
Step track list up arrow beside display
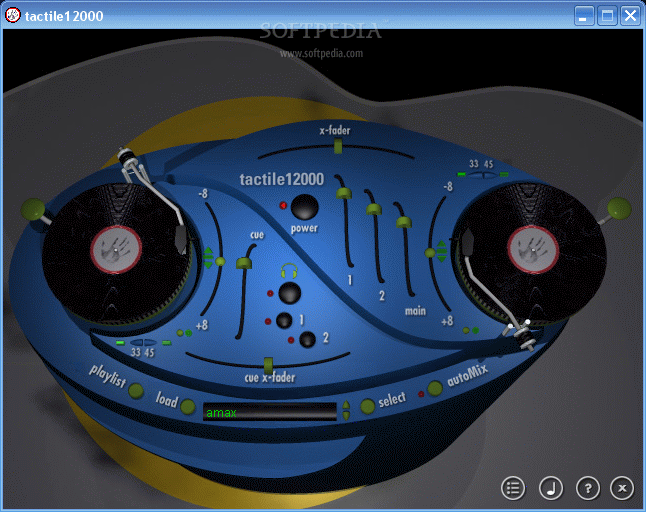point(346,405)
